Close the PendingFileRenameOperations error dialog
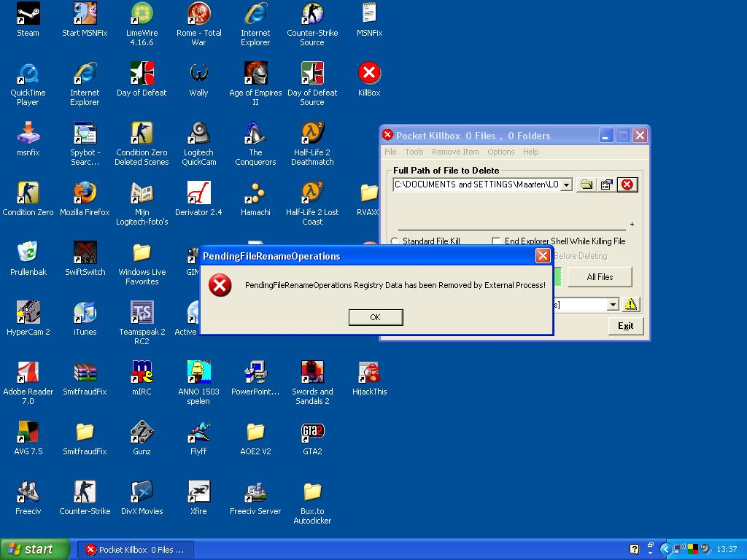747x560 pixels. 543,256
